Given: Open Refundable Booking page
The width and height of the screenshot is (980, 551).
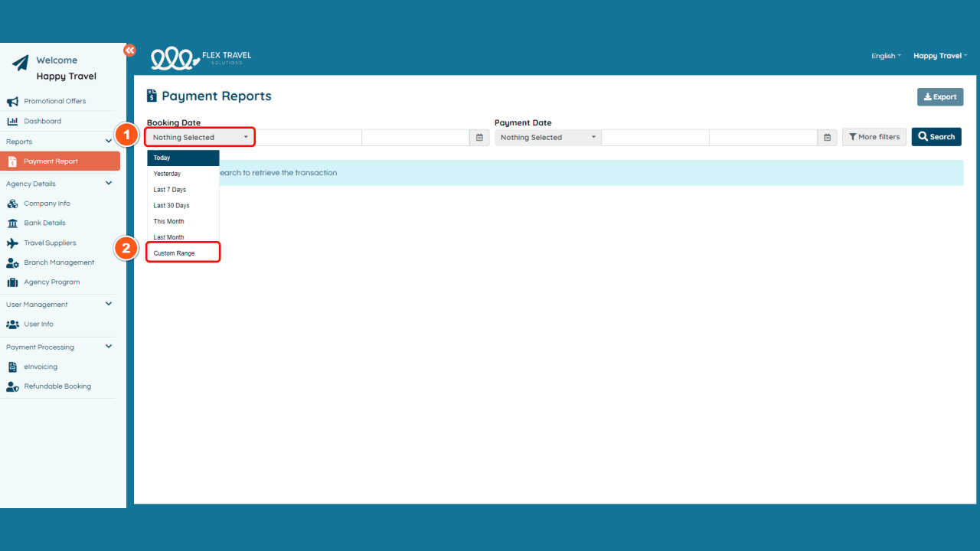Looking at the screenshot, I should coord(57,386).
